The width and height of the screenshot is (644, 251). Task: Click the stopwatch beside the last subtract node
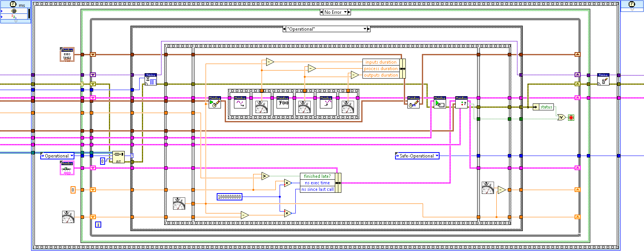click(x=488, y=188)
